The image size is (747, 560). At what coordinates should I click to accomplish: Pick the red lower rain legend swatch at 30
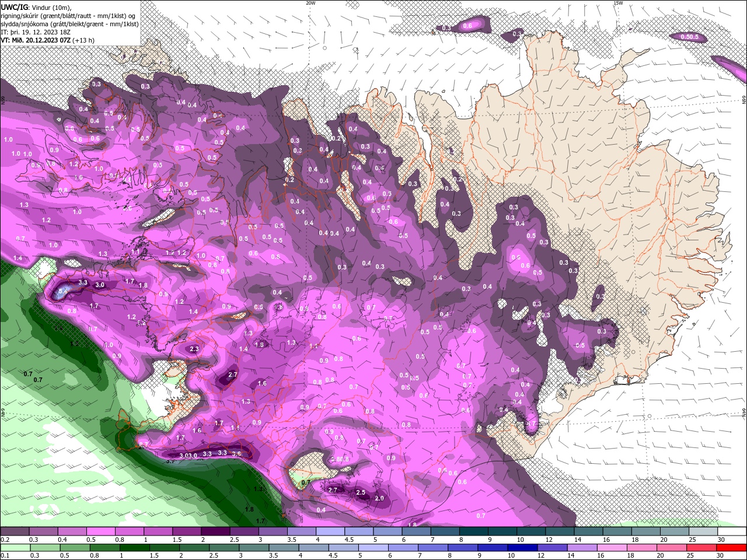click(731, 548)
